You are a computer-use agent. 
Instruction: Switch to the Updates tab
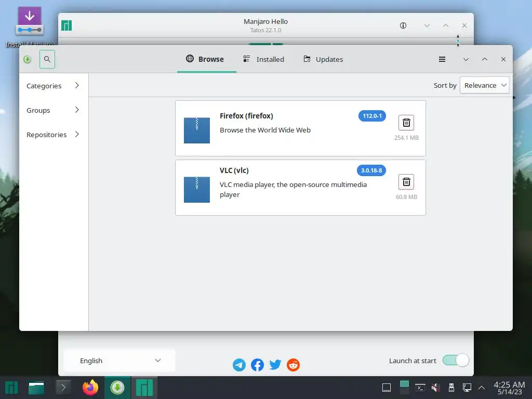tap(323, 59)
